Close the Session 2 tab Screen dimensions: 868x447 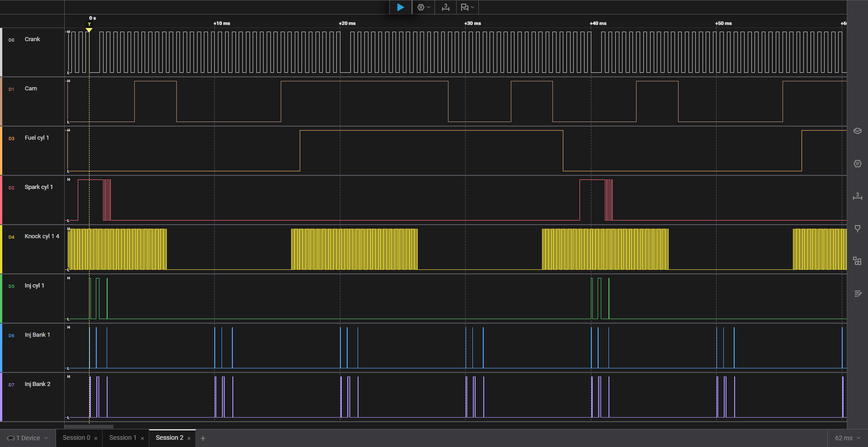coord(189,438)
